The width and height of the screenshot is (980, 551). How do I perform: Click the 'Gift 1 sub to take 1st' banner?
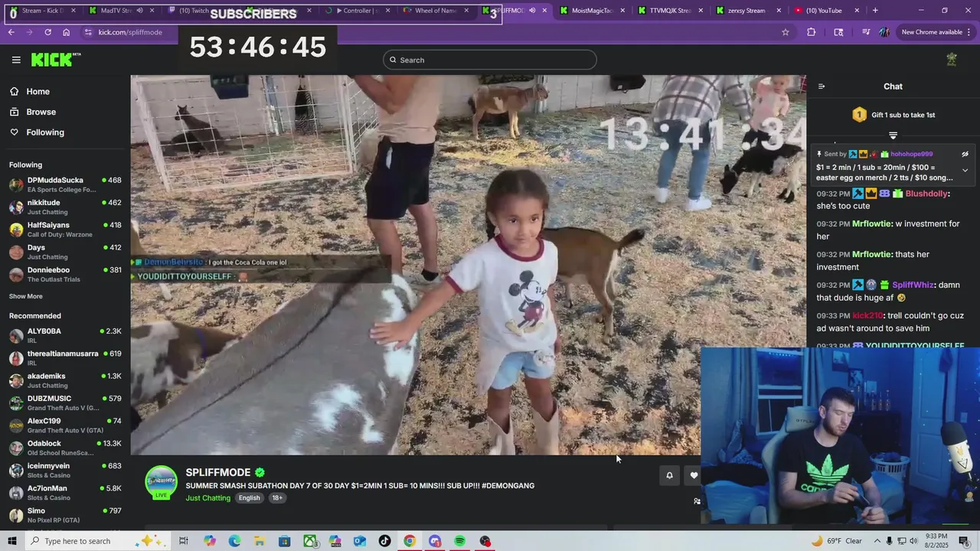(x=893, y=115)
